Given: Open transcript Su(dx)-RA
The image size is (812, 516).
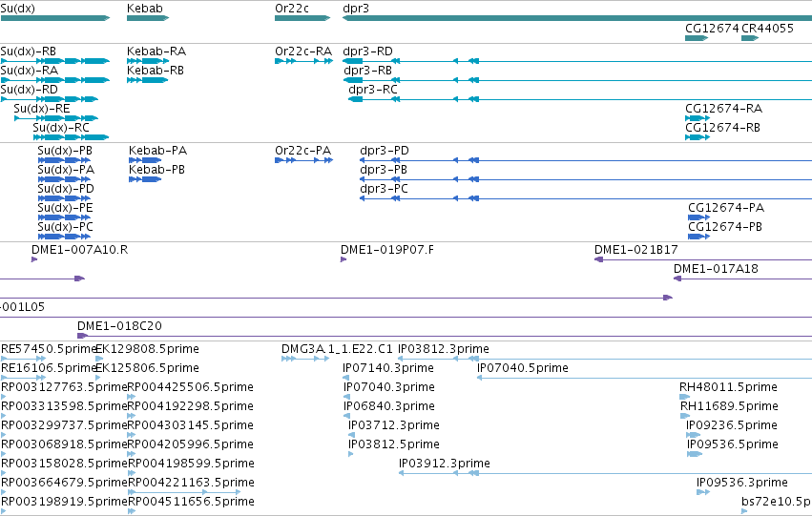Looking at the screenshot, I should (x=55, y=80).
